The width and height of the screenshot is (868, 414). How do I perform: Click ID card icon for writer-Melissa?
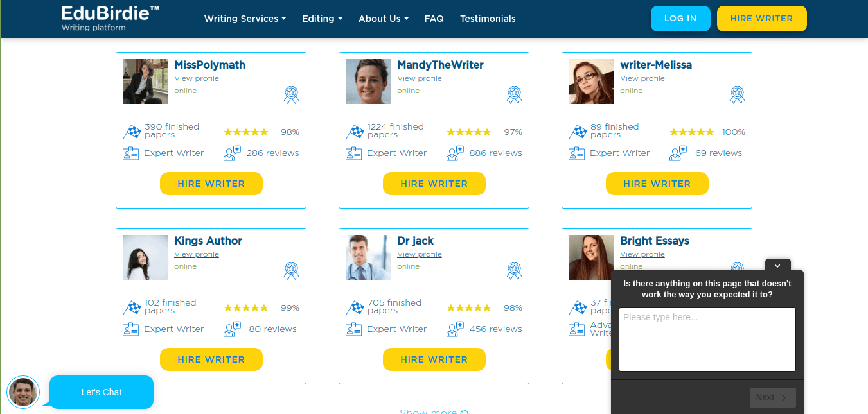577,153
